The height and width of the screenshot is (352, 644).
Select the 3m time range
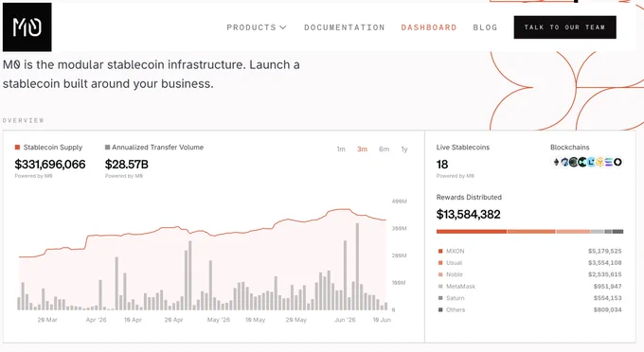click(x=362, y=150)
